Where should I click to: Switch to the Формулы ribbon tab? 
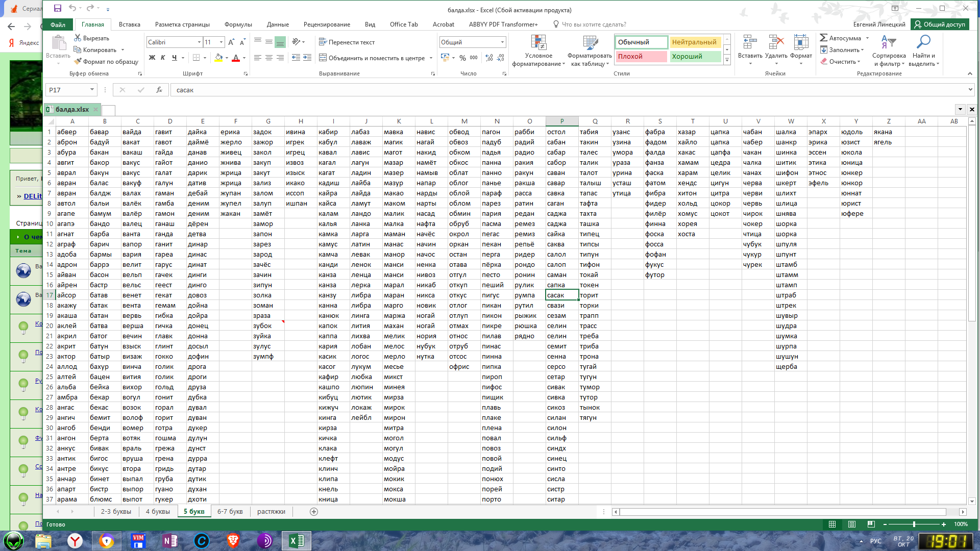(x=238, y=24)
